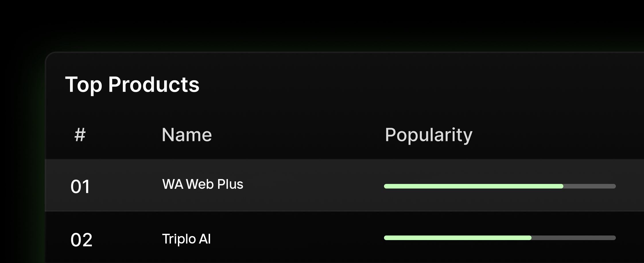Click the start of WA Web Plus green bar
Screen dimensions: 644x263
(x=386, y=186)
